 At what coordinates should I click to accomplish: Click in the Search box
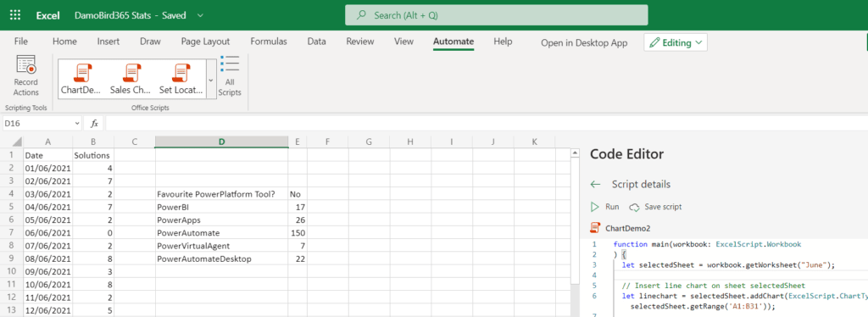496,15
